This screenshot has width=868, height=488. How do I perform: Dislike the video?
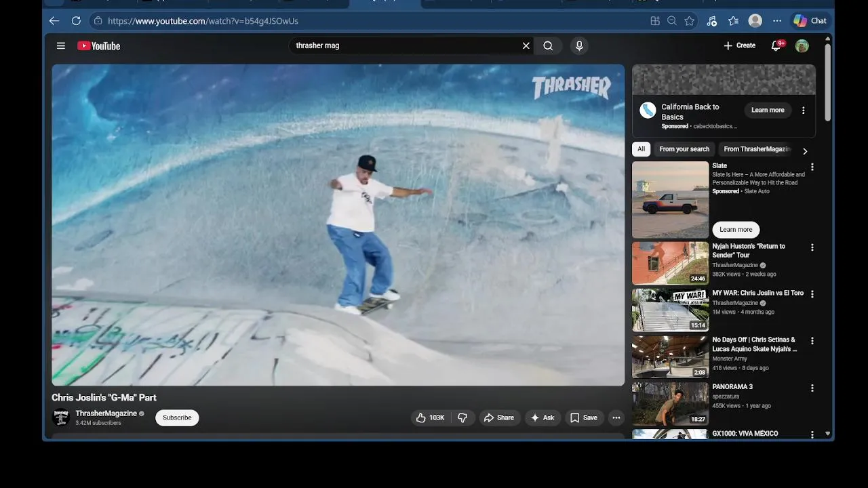point(462,418)
